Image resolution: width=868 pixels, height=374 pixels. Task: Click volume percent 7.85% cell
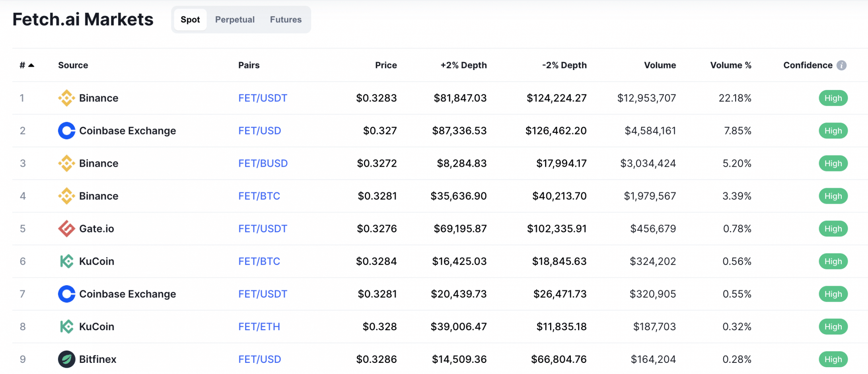click(738, 131)
